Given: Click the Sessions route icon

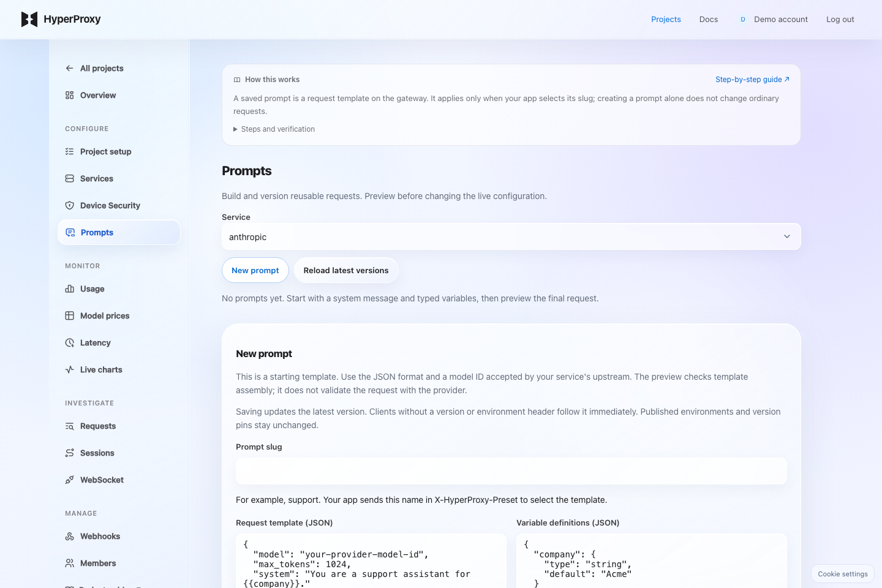Looking at the screenshot, I should (x=69, y=453).
